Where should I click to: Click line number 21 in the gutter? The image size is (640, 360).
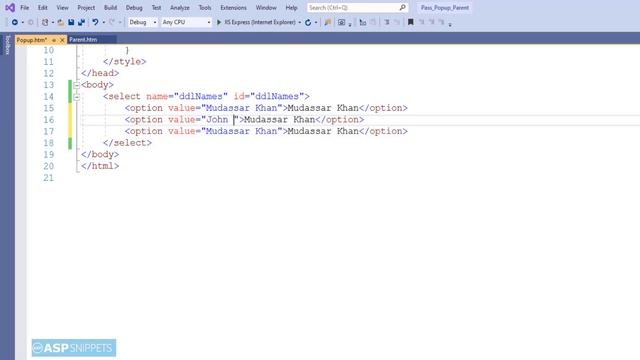49,178
